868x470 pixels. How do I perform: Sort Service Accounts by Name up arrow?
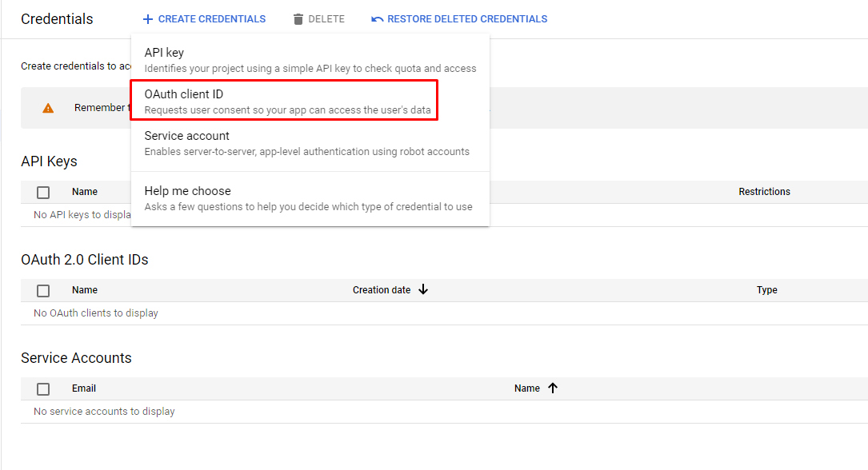tap(553, 388)
